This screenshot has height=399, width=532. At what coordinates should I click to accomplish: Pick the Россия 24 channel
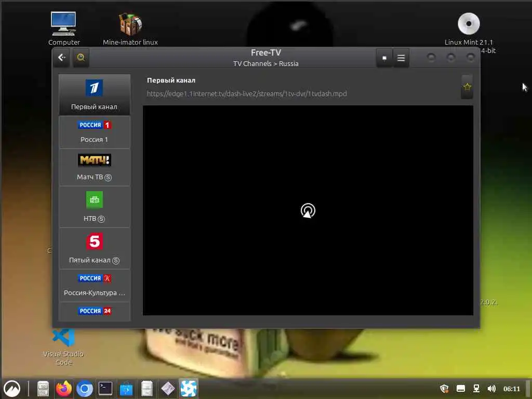[95, 312]
